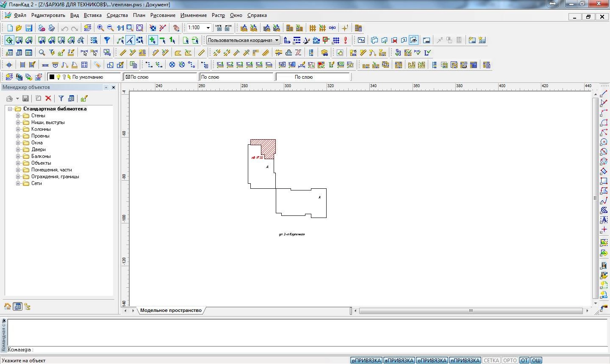Close the Менеджер объектов panel
Screen dimensions: 610x364
113,87
